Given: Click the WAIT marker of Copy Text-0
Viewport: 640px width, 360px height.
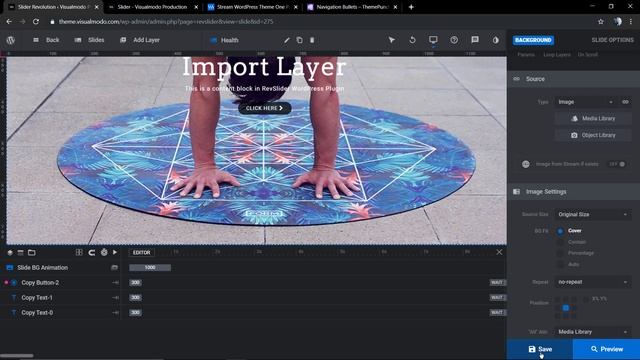Looking at the screenshot, I should [498, 313].
